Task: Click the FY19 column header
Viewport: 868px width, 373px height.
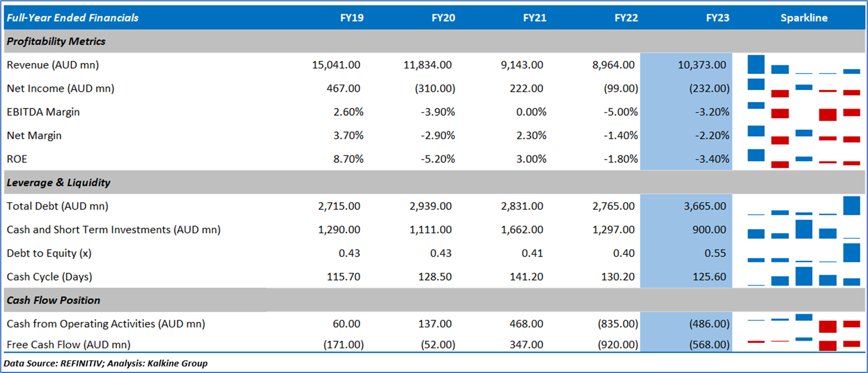Action: pyautogui.click(x=351, y=18)
